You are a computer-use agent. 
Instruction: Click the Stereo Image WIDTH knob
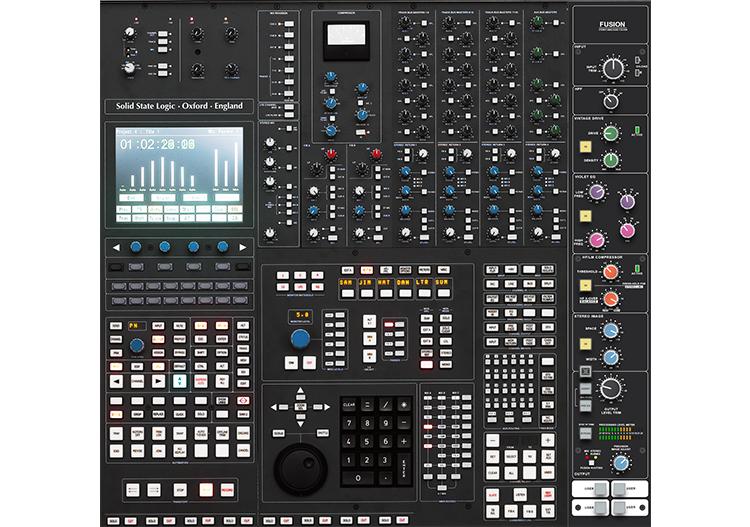tap(610, 357)
